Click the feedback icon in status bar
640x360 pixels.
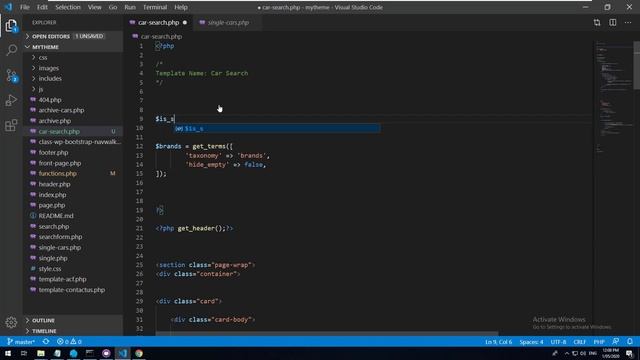click(x=616, y=342)
